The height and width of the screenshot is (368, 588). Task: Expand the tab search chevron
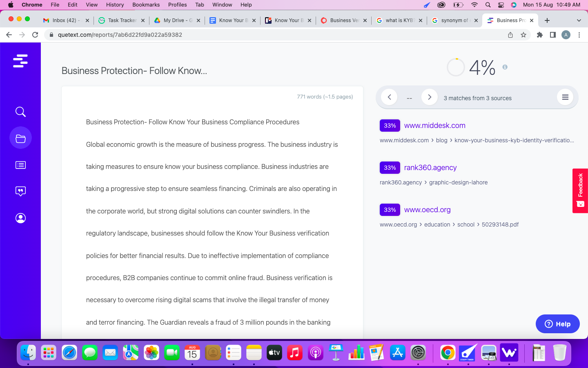coord(579,20)
